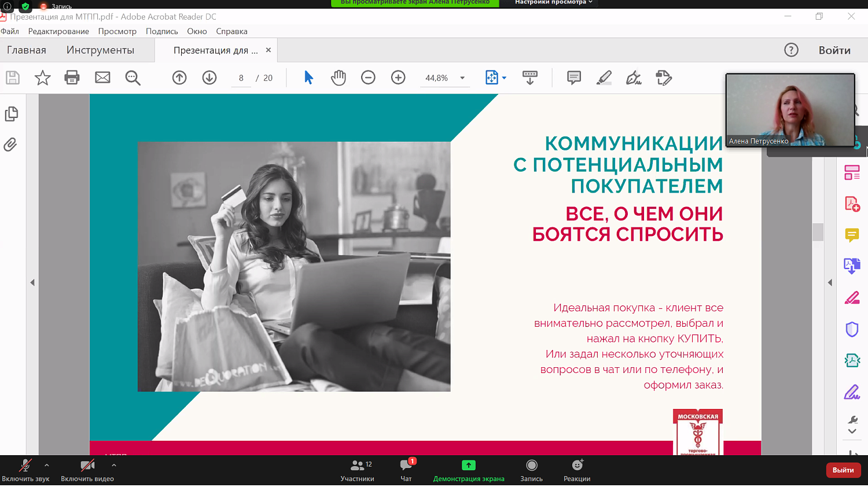Activate the Hand pan tool

click(339, 78)
